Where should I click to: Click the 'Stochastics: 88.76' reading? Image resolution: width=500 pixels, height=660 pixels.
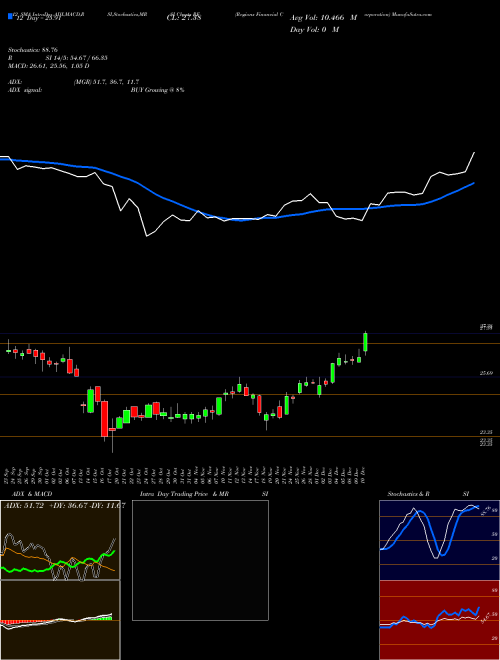tap(32, 50)
